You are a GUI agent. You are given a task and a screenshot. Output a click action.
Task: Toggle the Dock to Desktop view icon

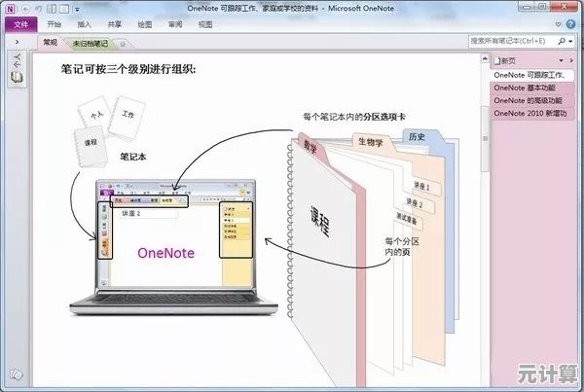click(x=54, y=9)
